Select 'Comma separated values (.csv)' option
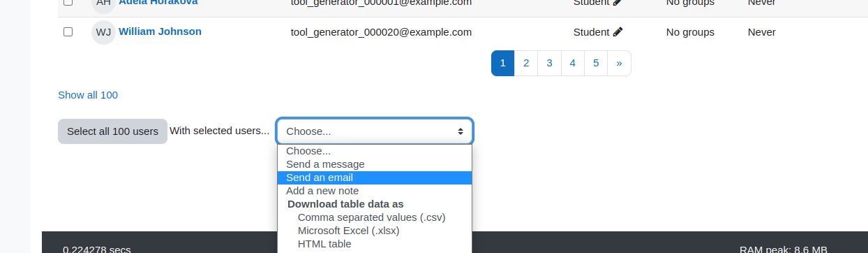Screen dimensions: 868x253 tap(375, 217)
